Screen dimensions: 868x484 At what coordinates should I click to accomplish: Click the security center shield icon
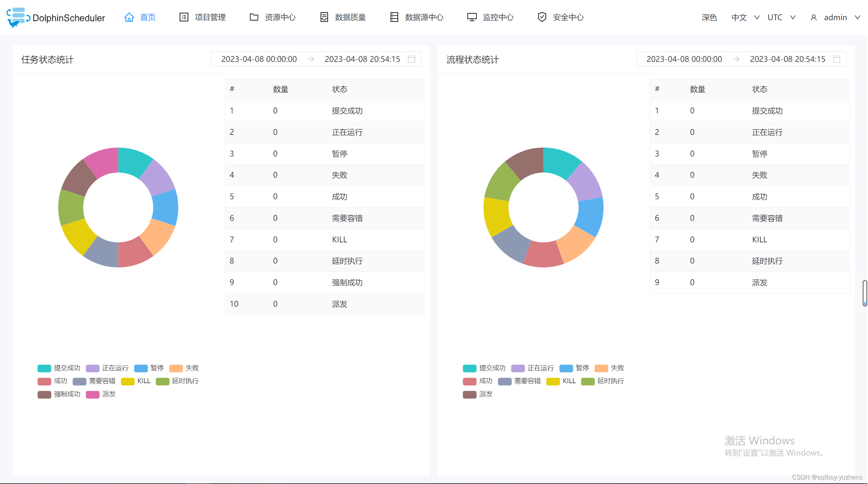point(542,17)
